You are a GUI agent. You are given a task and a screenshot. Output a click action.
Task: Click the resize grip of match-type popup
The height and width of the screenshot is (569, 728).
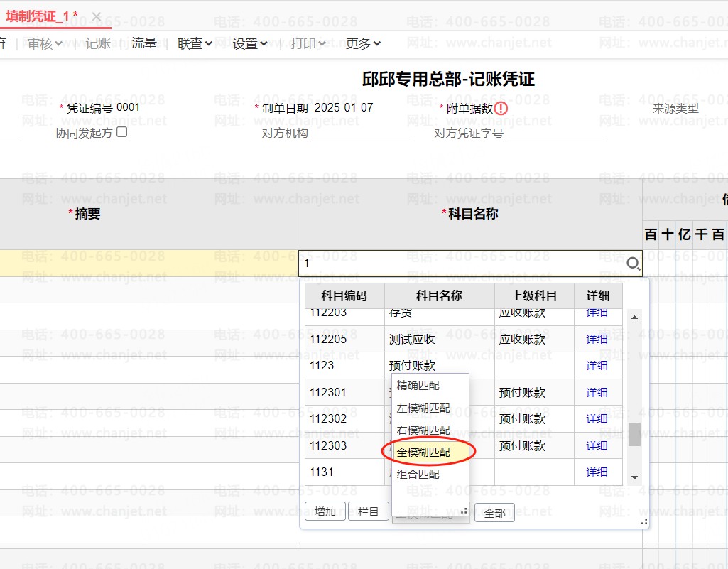(x=464, y=511)
